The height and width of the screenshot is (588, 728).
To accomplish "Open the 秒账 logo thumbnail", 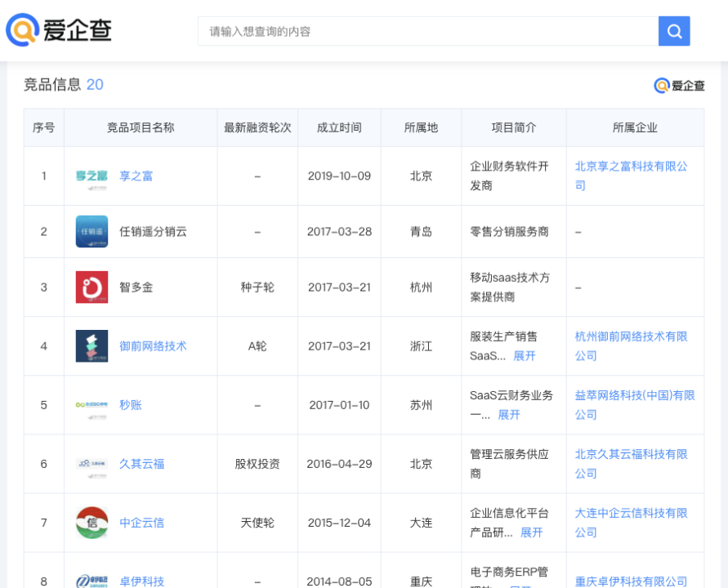I will pyautogui.click(x=92, y=405).
